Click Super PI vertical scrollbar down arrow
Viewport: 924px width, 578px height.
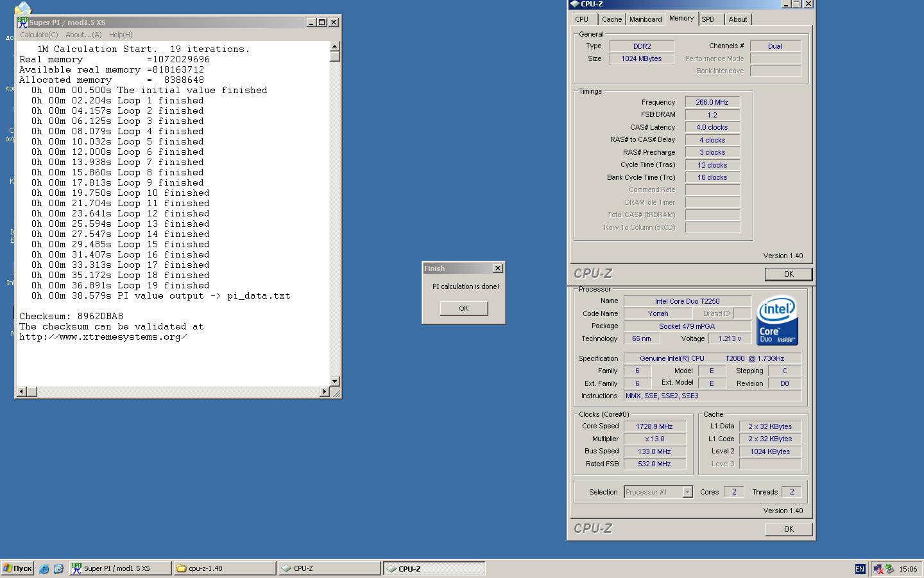coord(335,381)
